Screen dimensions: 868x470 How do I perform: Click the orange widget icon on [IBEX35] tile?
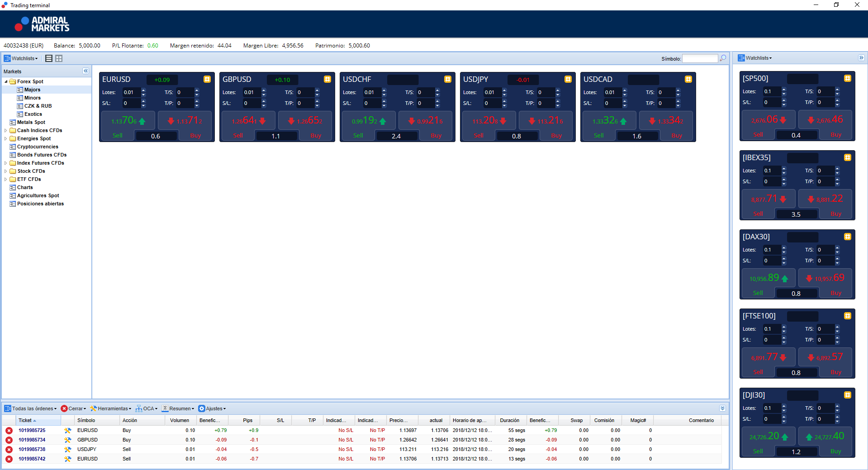tap(848, 157)
